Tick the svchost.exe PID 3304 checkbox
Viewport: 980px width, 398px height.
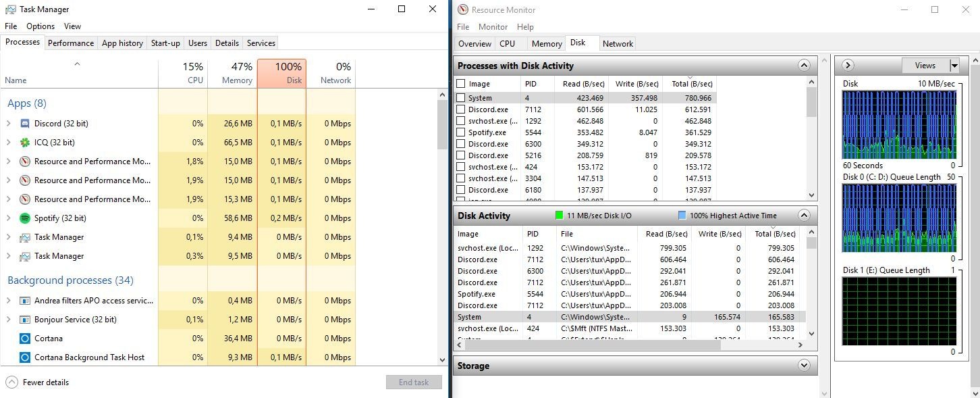coord(461,178)
